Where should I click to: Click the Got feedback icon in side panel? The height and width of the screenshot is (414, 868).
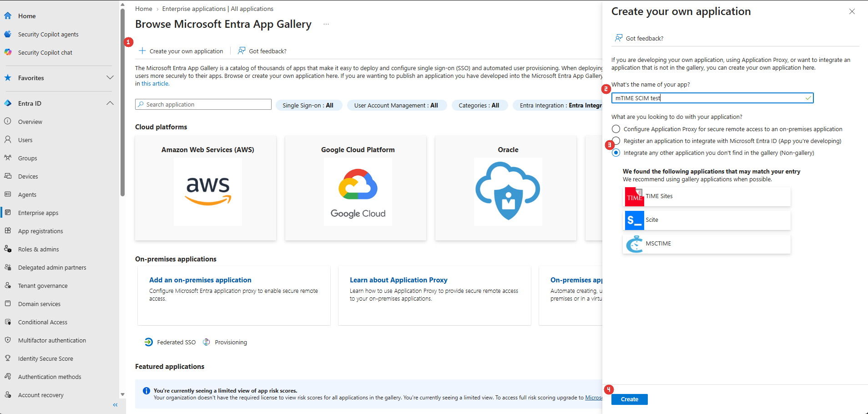point(619,38)
